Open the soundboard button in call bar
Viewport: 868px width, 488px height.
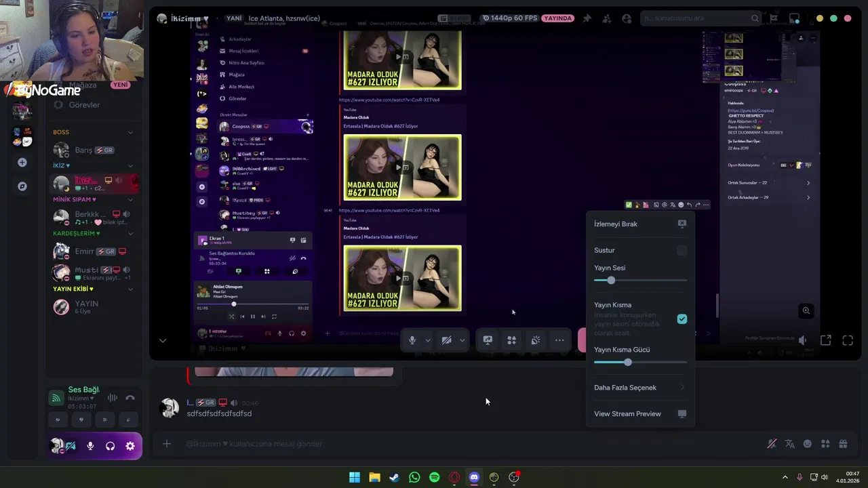coord(536,340)
